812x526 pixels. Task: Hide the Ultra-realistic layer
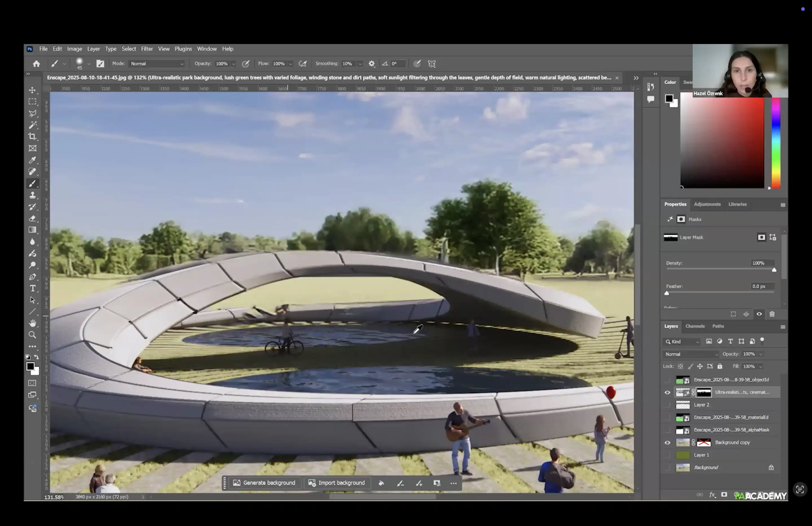click(x=667, y=393)
